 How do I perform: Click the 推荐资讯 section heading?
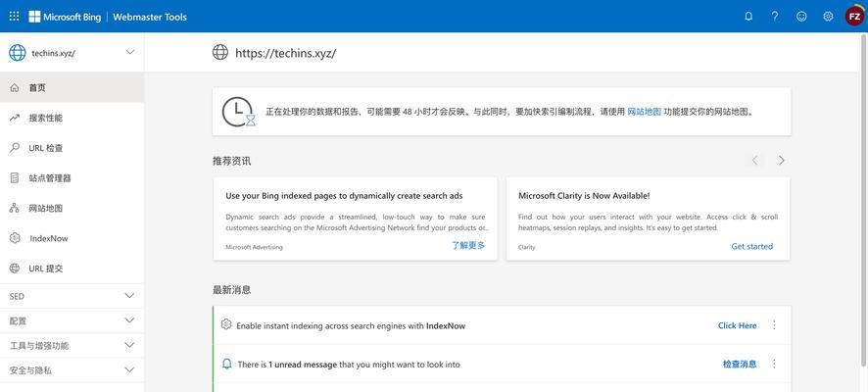tap(231, 161)
